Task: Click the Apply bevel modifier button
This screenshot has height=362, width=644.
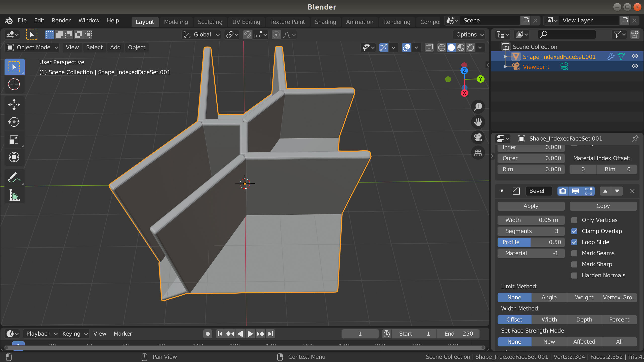Action: (x=531, y=206)
